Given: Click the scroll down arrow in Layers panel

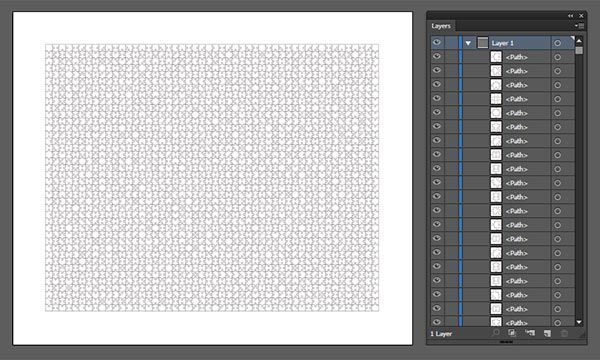Looking at the screenshot, I should pyautogui.click(x=579, y=322).
